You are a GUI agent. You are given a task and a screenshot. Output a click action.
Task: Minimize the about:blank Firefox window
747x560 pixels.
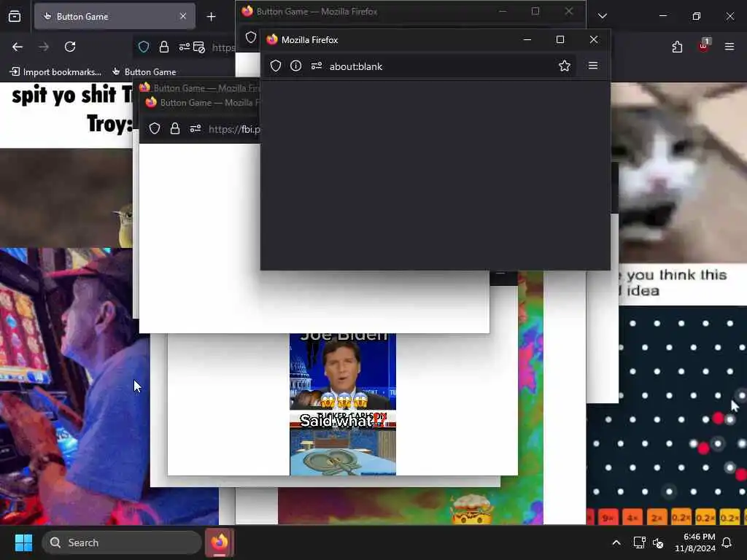(x=527, y=39)
